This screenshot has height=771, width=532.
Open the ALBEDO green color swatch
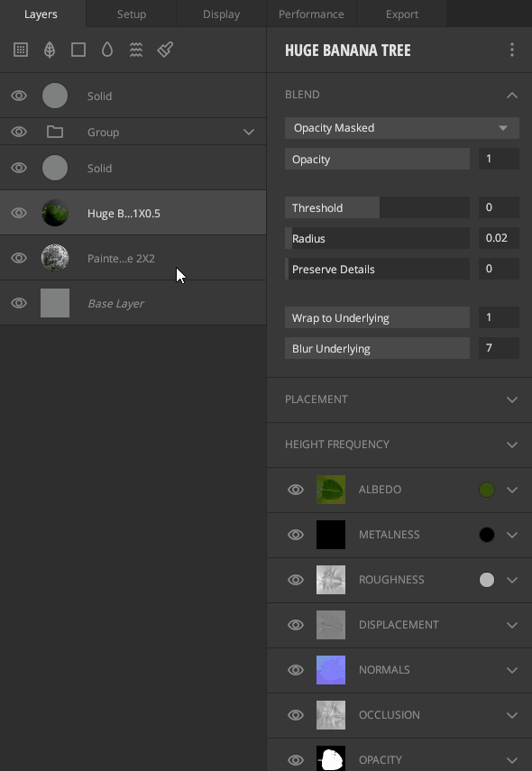coord(487,490)
